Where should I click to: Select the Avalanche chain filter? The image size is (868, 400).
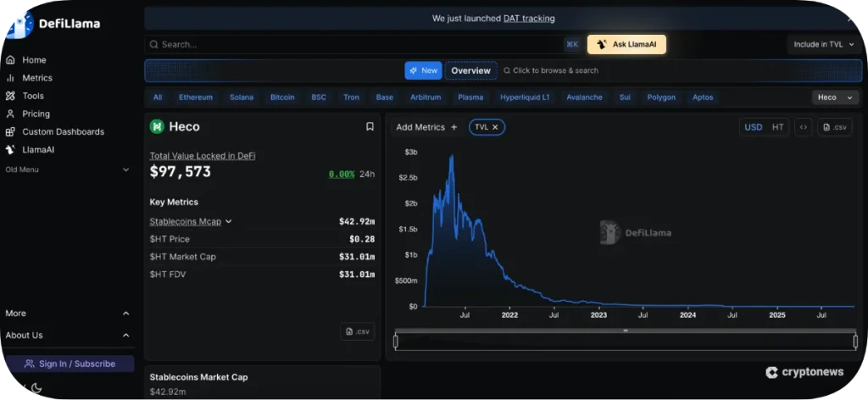pos(584,97)
